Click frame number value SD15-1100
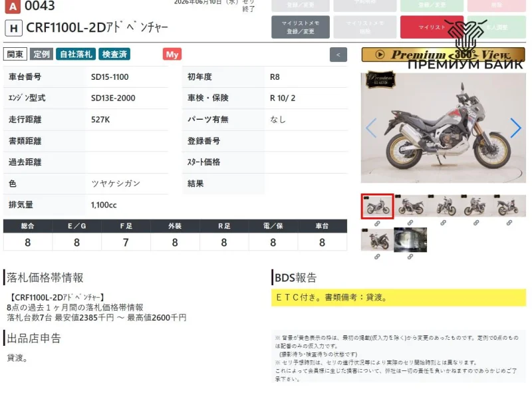 coord(110,77)
